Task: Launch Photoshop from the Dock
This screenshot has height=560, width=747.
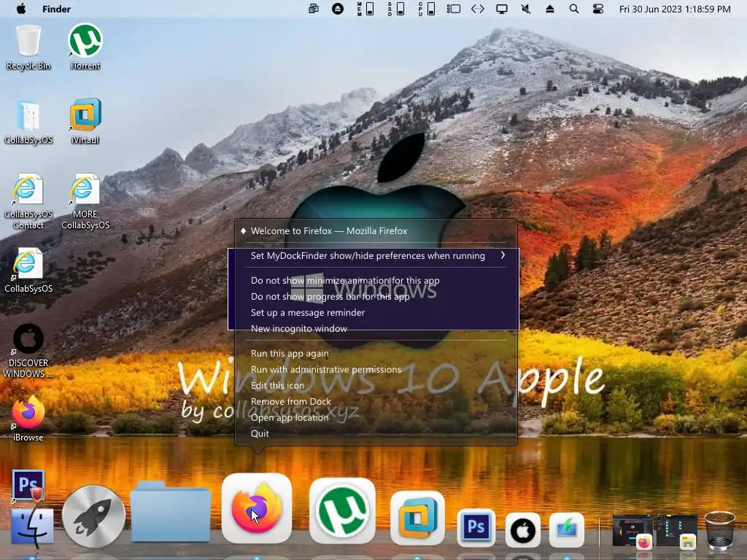Action: coord(476,527)
